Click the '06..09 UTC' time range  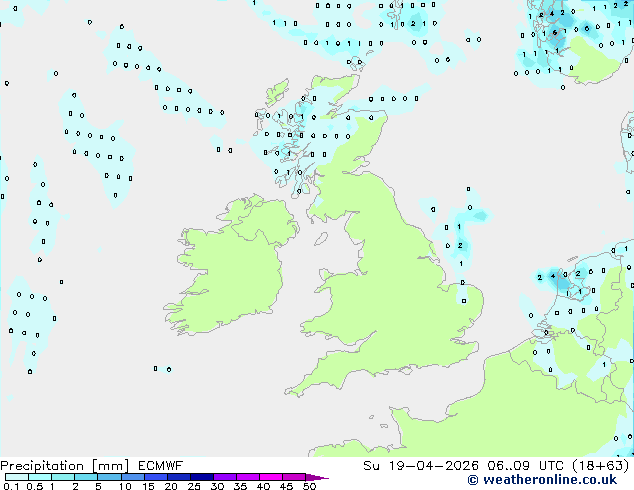(525, 466)
